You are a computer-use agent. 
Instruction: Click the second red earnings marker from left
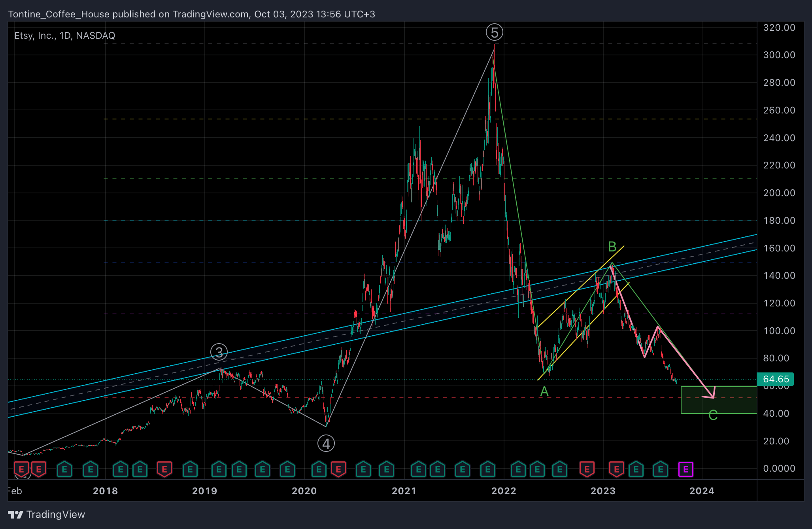39,469
